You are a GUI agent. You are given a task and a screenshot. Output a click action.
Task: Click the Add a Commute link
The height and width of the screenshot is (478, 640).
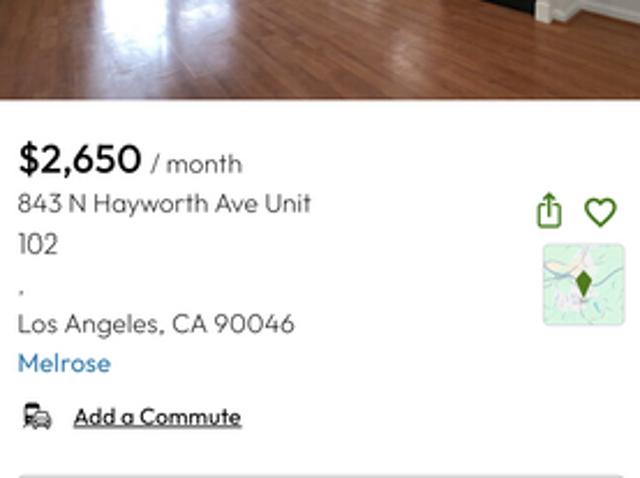pos(157,416)
